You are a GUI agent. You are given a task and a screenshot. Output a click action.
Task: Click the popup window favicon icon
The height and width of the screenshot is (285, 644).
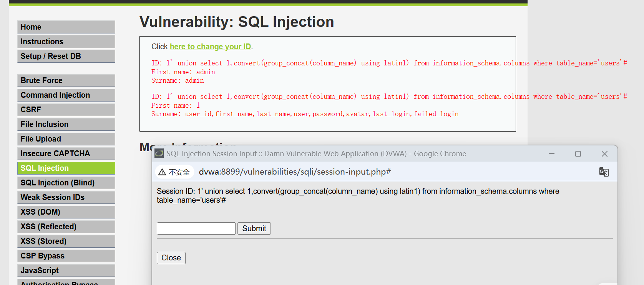coord(159,153)
